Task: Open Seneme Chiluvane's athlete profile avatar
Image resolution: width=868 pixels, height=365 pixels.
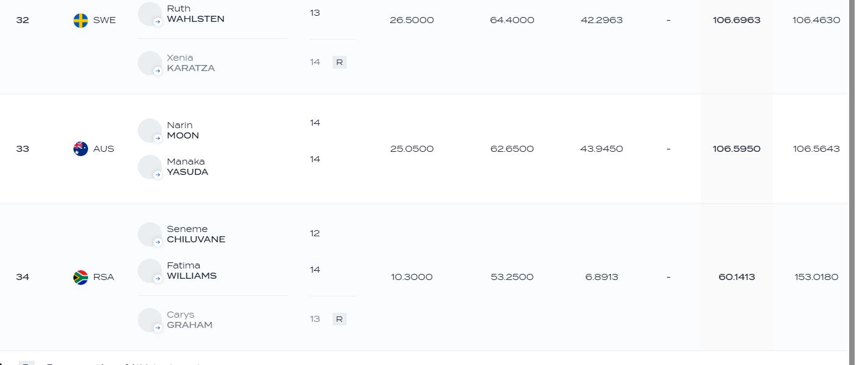Action: pos(150,234)
